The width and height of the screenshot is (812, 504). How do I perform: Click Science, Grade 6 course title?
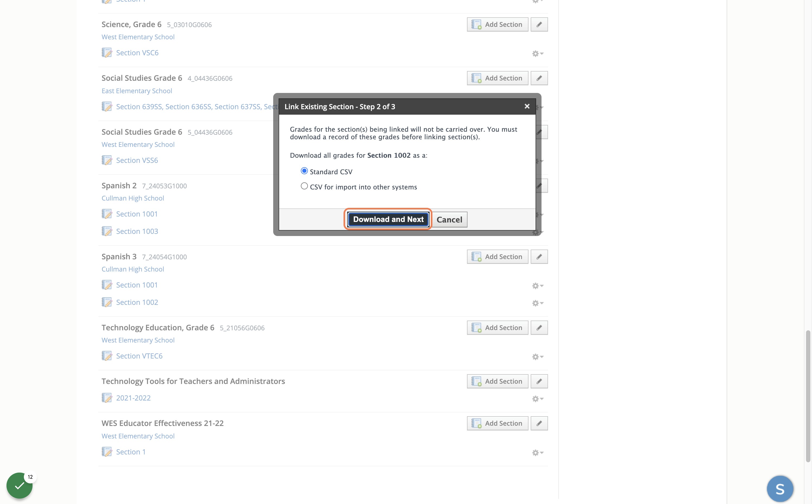tap(131, 24)
